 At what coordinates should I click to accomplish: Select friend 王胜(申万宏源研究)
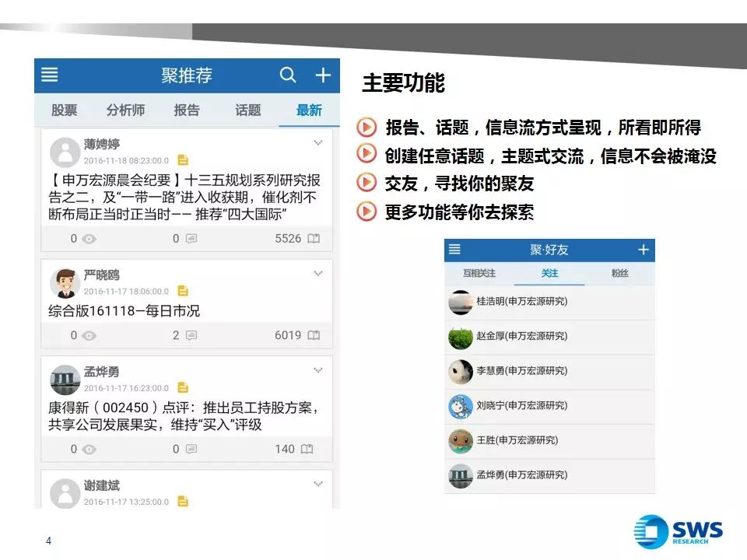549,441
